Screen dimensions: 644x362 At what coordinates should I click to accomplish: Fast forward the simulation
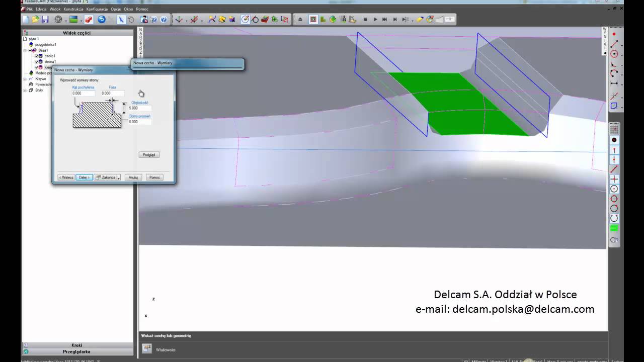385,20
